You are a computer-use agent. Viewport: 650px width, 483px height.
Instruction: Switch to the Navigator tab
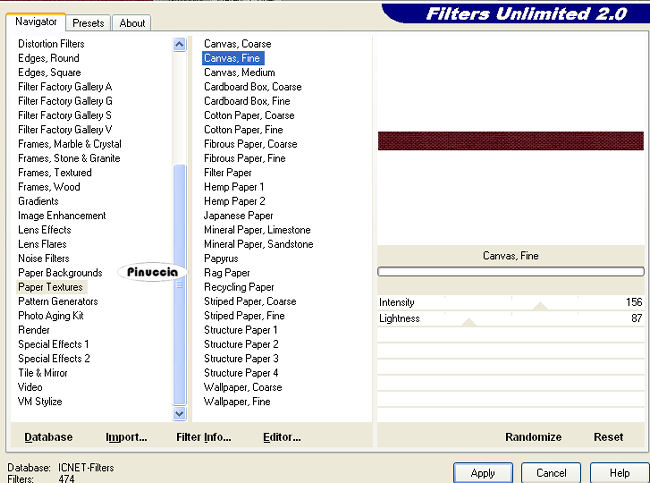(x=36, y=22)
